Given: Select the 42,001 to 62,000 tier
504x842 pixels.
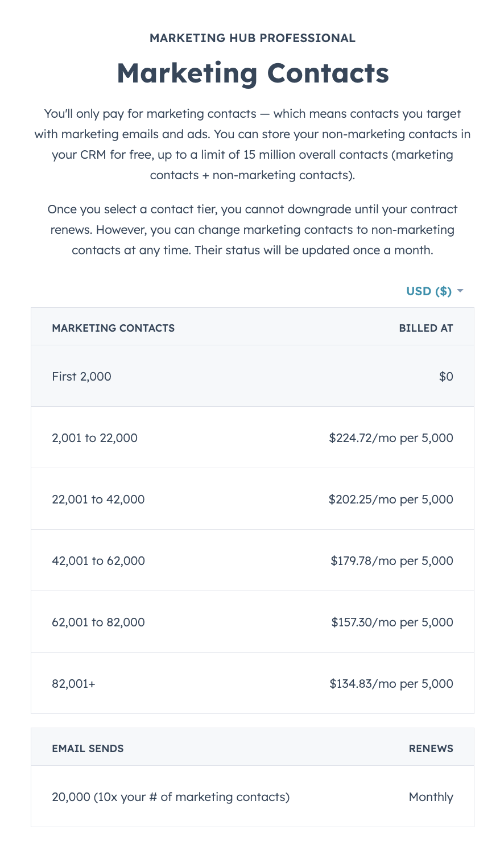Looking at the screenshot, I should (98, 561).
